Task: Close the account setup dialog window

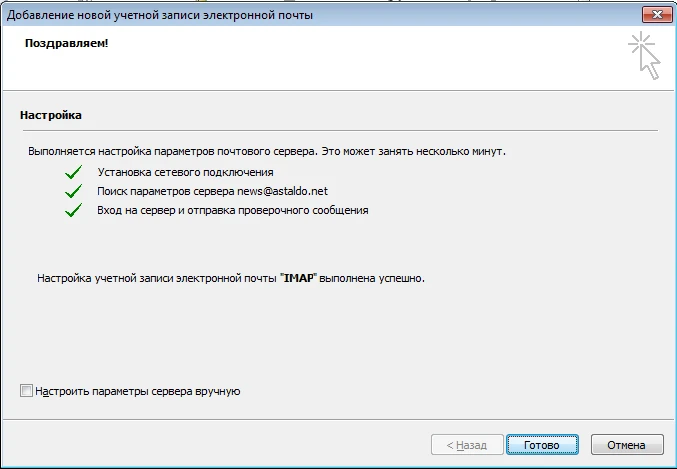Action: coord(654,13)
